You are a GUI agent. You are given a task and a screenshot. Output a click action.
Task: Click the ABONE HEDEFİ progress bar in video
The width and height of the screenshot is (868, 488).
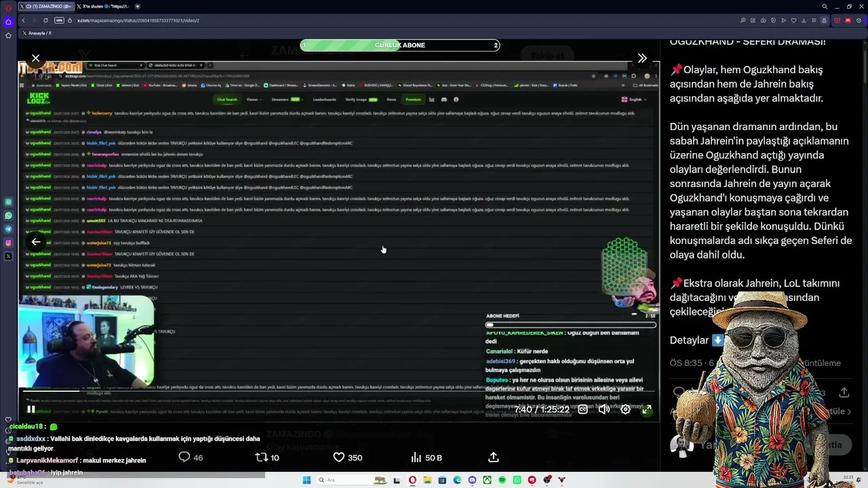click(571, 325)
